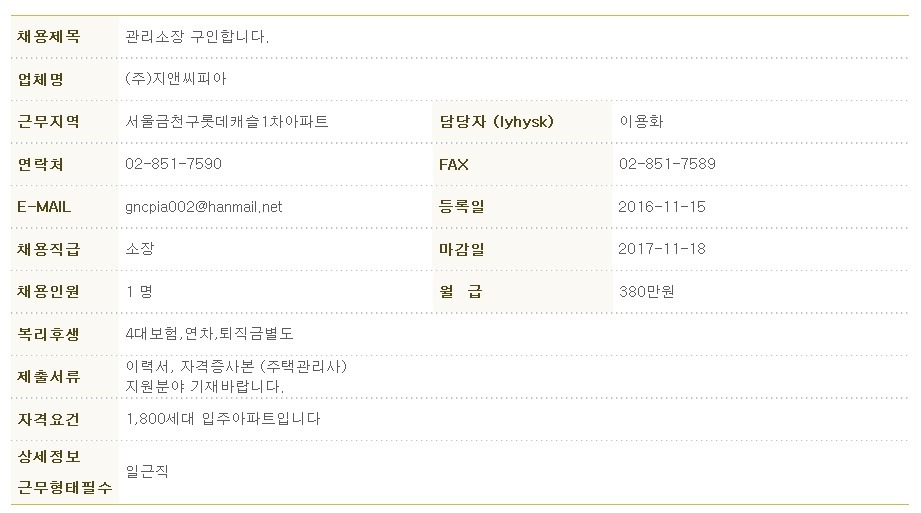Click the job title 관리소장 구인합니다
921x513 pixels.
(197, 36)
